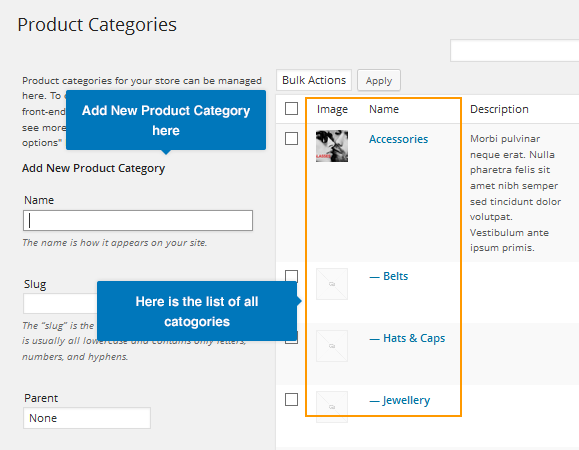This screenshot has height=450, width=579.
Task: Click the Apply button
Action: click(x=378, y=80)
